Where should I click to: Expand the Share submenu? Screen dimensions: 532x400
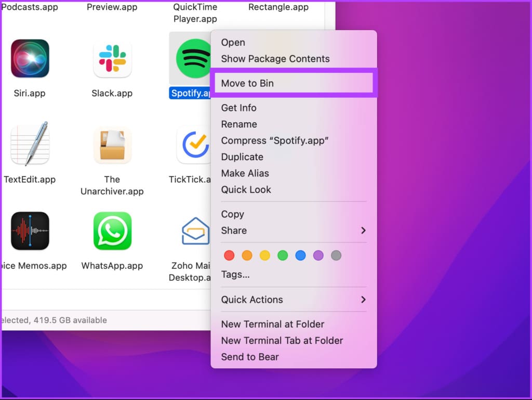point(294,230)
